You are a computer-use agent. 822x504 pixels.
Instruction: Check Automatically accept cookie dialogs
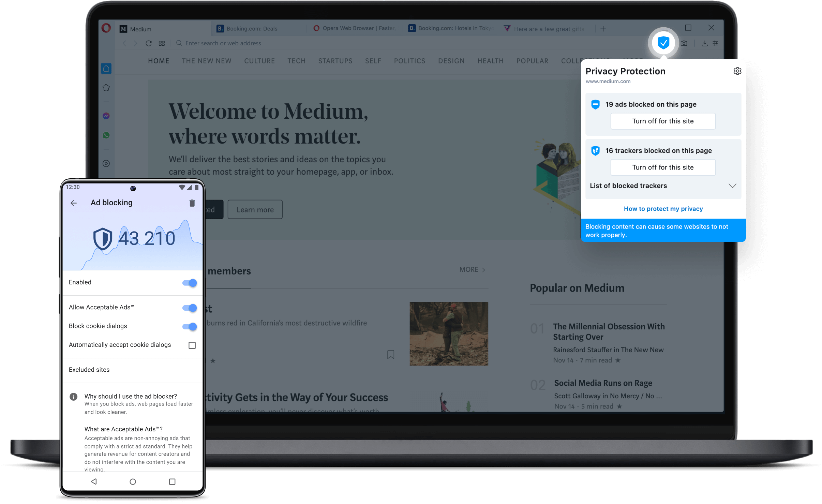coord(192,345)
